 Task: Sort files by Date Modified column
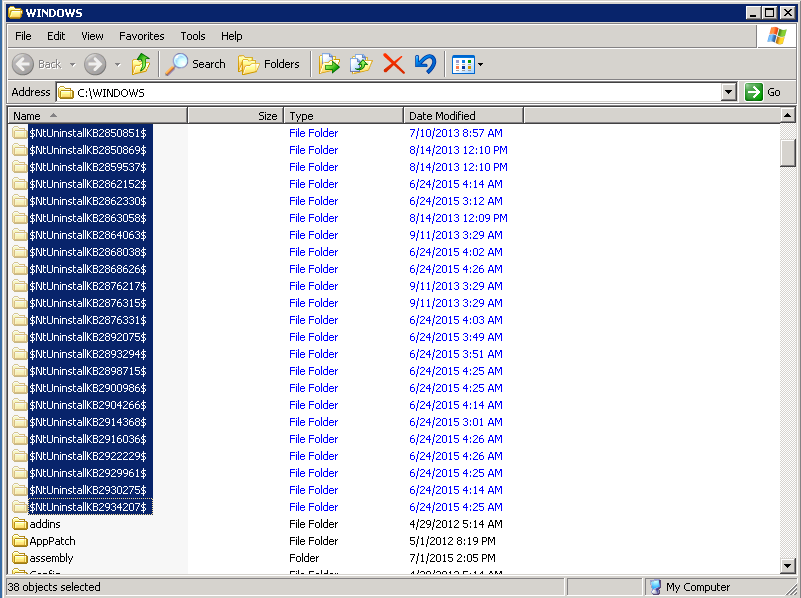pyautogui.click(x=462, y=114)
